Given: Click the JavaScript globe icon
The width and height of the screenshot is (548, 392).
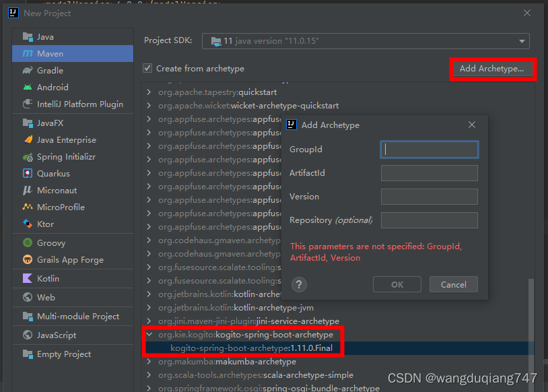Looking at the screenshot, I should [28, 335].
